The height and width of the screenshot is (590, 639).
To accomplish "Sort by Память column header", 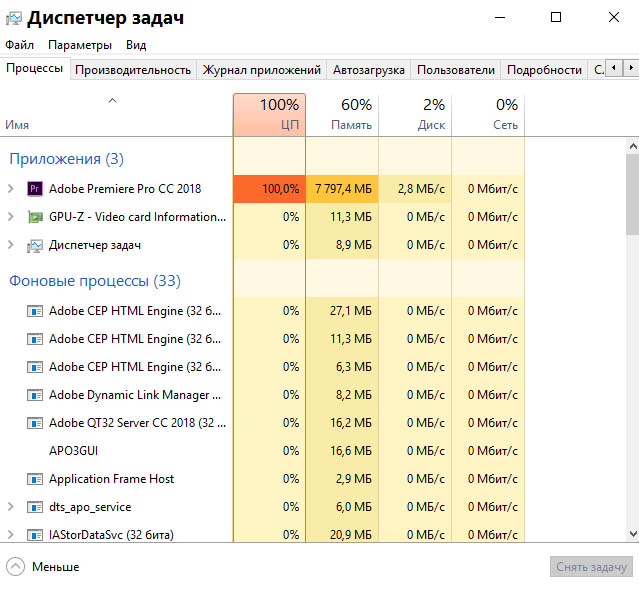I will click(x=342, y=115).
